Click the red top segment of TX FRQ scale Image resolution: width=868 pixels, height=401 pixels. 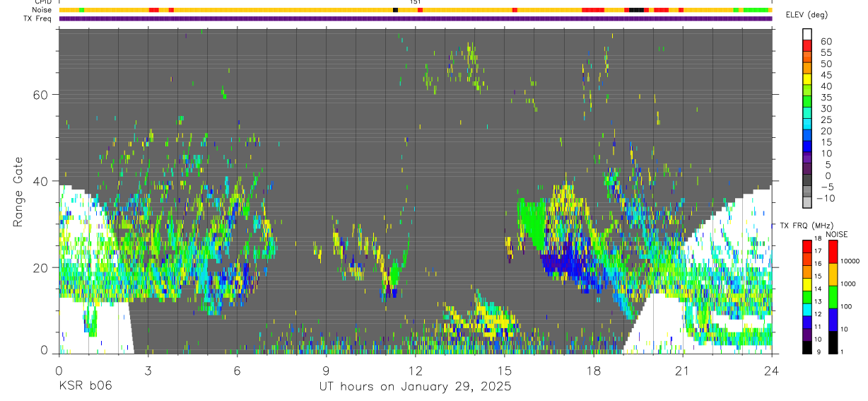[x=807, y=246]
